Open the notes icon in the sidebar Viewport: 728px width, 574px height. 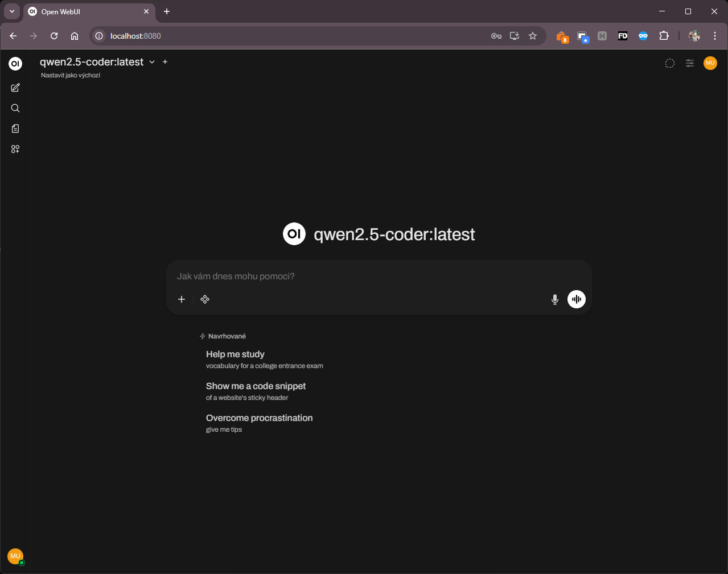[15, 129]
